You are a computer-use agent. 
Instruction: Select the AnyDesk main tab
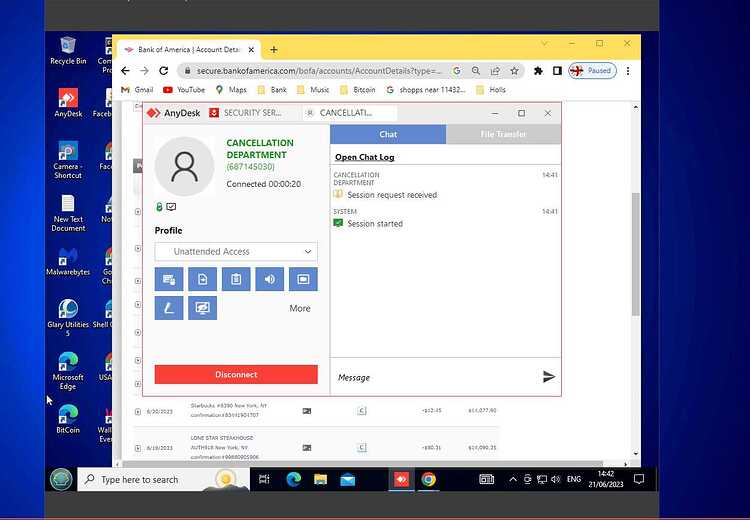[x=174, y=113]
